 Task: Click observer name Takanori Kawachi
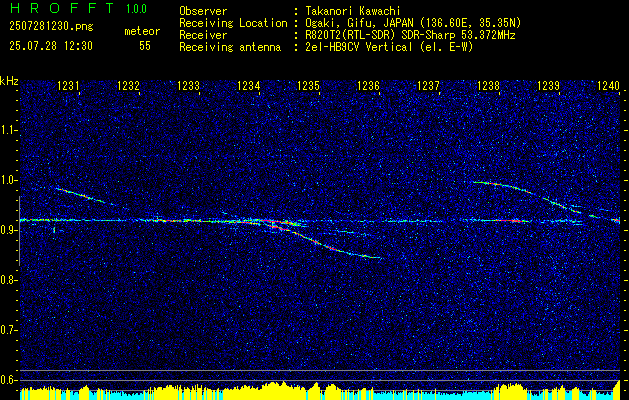click(x=353, y=12)
